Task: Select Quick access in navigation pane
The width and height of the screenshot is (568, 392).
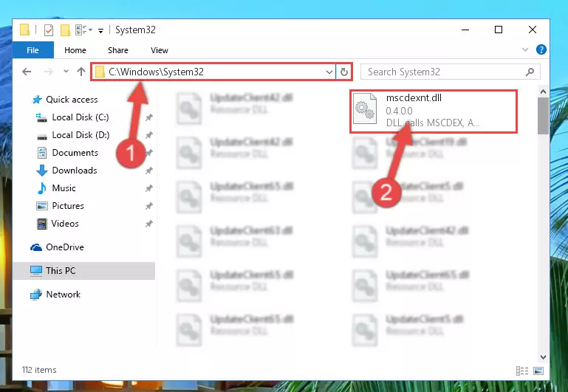Action: (72, 100)
